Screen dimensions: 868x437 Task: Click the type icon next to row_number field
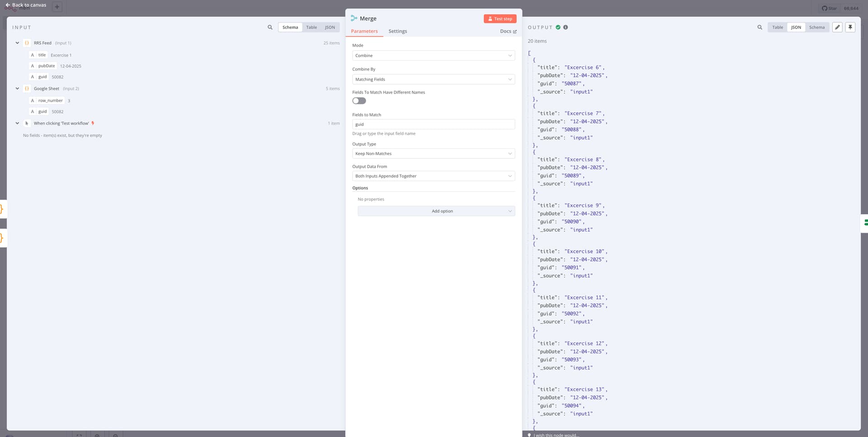(33, 100)
